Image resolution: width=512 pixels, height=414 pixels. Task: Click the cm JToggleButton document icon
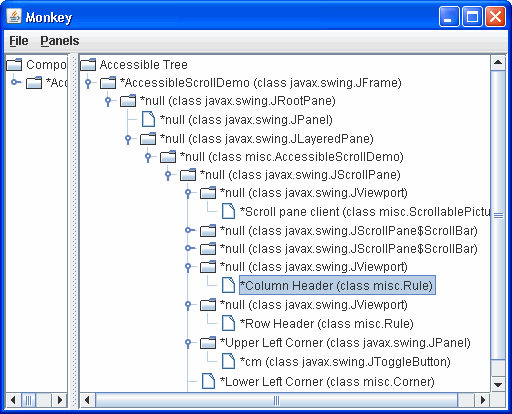coord(228,361)
